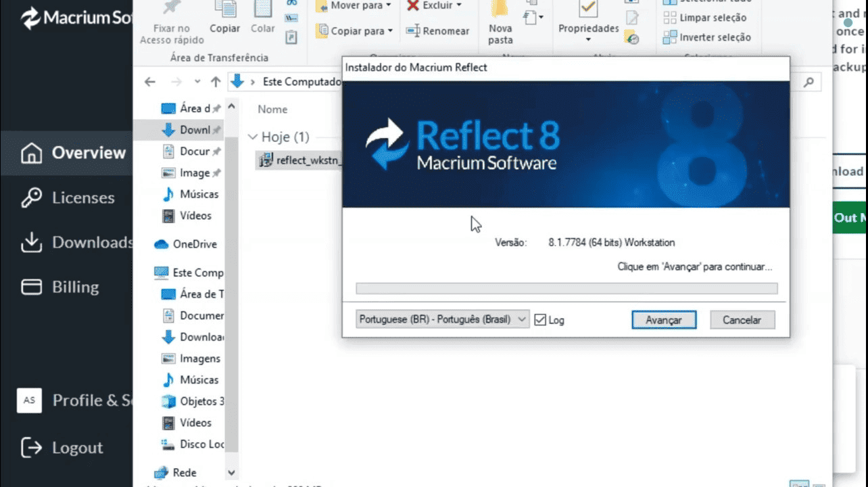Select Área de Trabalho in quick access
Viewport: 868px width, 487px height.
tap(191, 108)
